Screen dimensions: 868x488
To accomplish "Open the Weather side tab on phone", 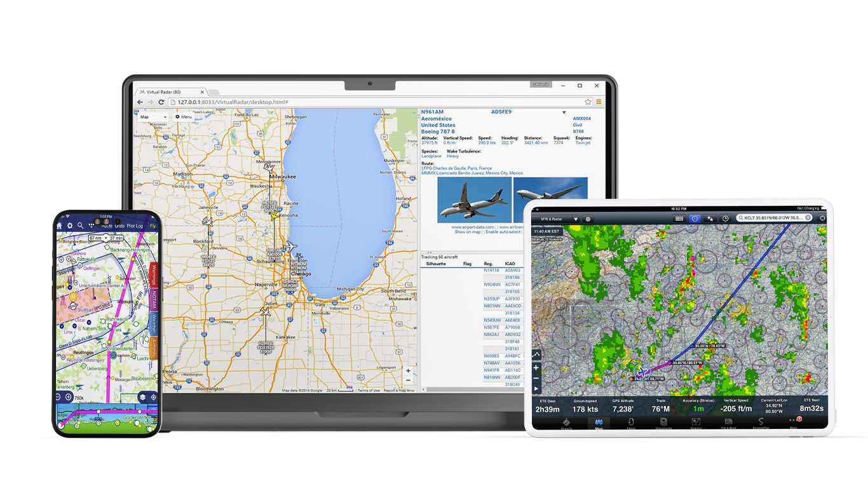I will [153, 324].
